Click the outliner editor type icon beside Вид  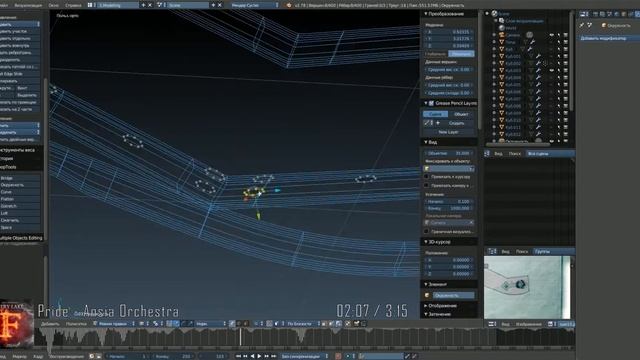pyautogui.click(x=487, y=153)
